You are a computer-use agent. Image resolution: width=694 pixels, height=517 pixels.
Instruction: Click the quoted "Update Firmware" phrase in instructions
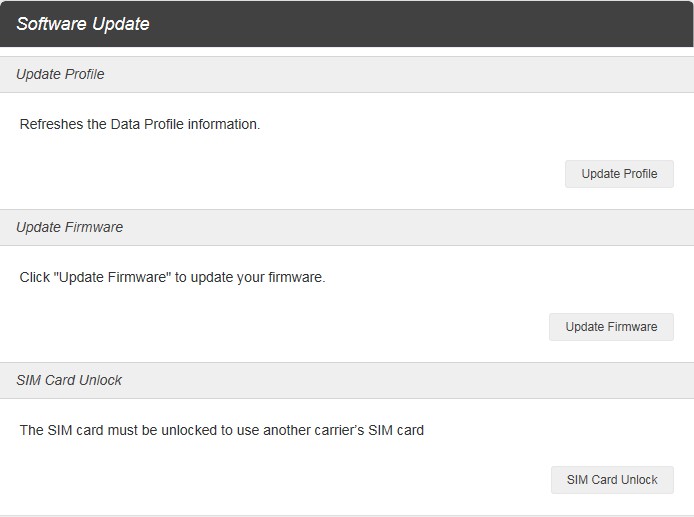pyautogui.click(x=112, y=278)
